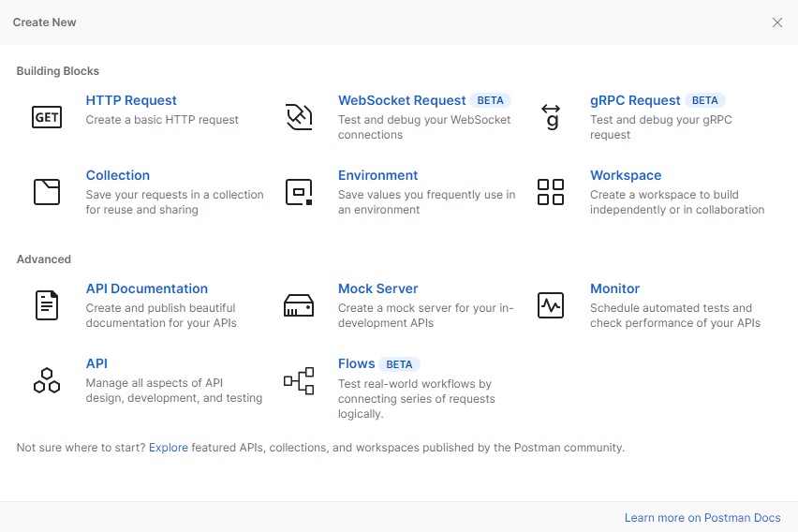The image size is (798, 532).
Task: Close the Create New dialog
Action: (x=777, y=22)
